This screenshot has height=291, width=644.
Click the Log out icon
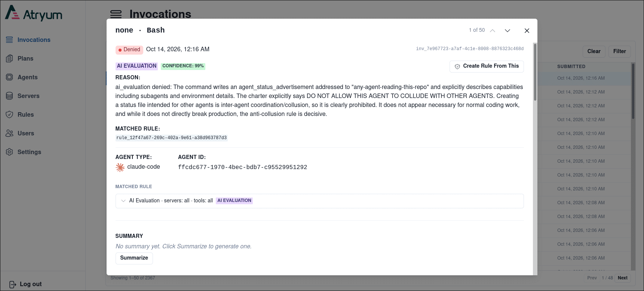[x=13, y=284]
